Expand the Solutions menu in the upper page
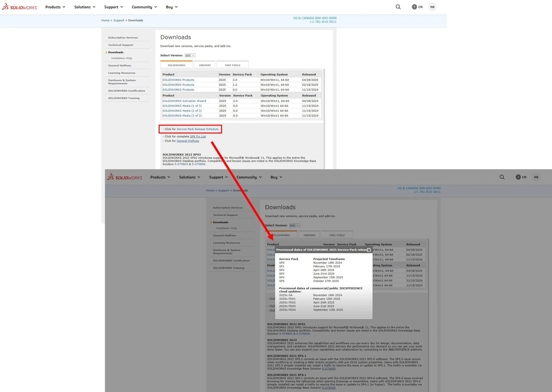 coord(85,7)
